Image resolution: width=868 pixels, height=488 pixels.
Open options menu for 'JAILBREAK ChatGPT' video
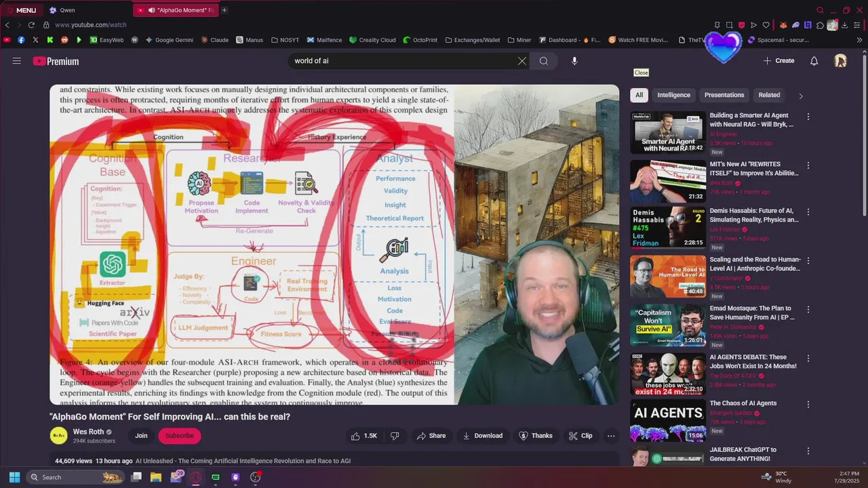click(808, 451)
